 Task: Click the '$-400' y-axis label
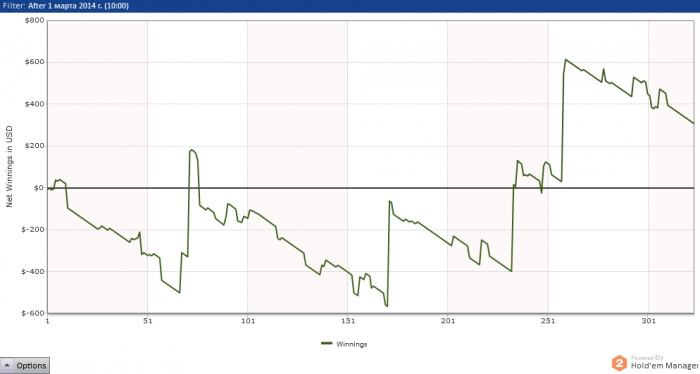tap(33, 271)
